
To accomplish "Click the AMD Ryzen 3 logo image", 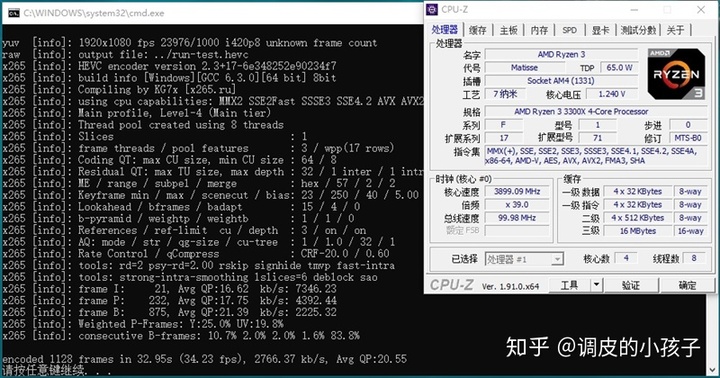I will (677, 74).
